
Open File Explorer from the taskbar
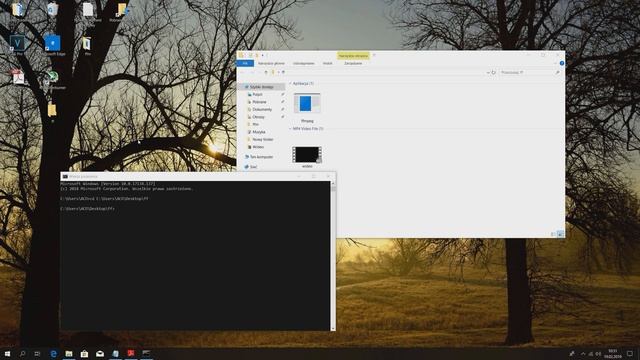click(x=69, y=353)
